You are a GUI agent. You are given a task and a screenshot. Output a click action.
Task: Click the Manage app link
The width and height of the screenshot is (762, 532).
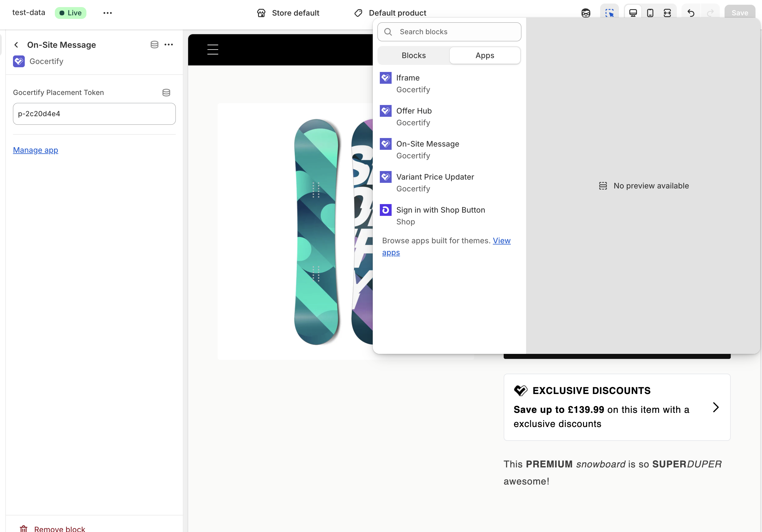[x=35, y=150]
